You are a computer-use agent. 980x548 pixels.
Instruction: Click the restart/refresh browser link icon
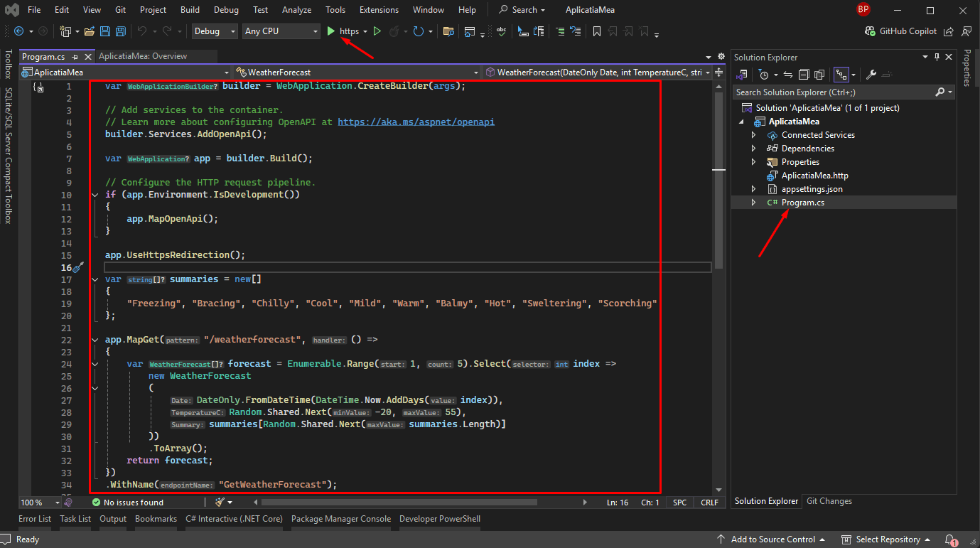click(419, 31)
